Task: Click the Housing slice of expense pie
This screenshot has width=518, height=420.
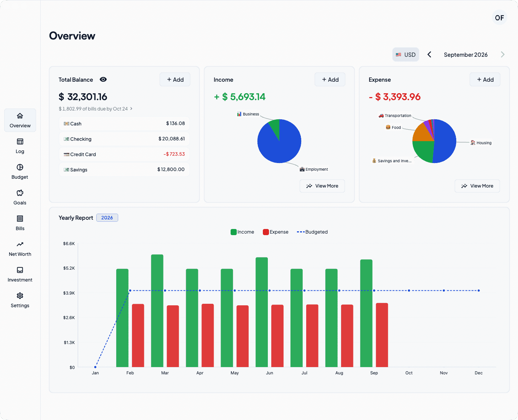Action: 445,141
